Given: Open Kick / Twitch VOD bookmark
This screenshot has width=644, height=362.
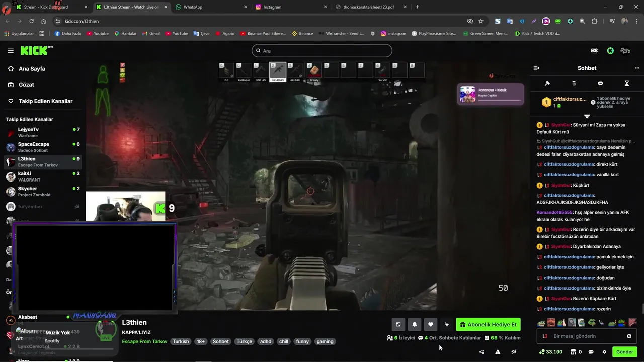Looking at the screenshot, I should point(538,34).
